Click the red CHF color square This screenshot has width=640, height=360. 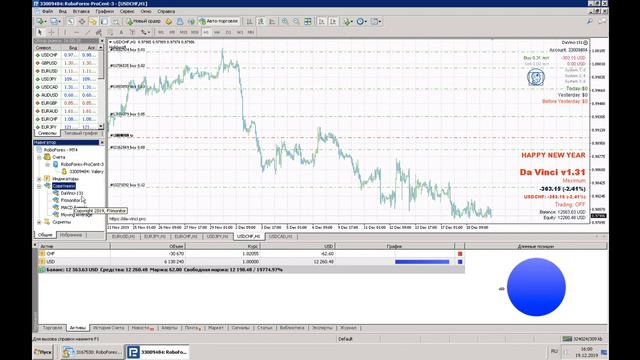(460, 254)
